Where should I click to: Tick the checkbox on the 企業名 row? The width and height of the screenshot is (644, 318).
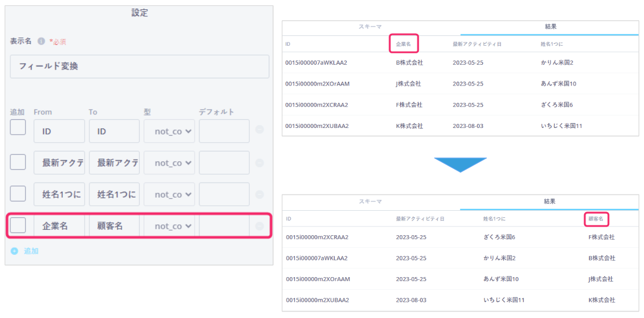point(18,225)
